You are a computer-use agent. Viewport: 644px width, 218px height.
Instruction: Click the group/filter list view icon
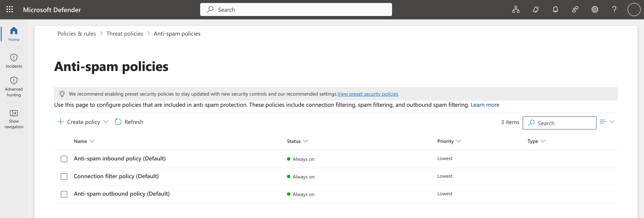(603, 122)
